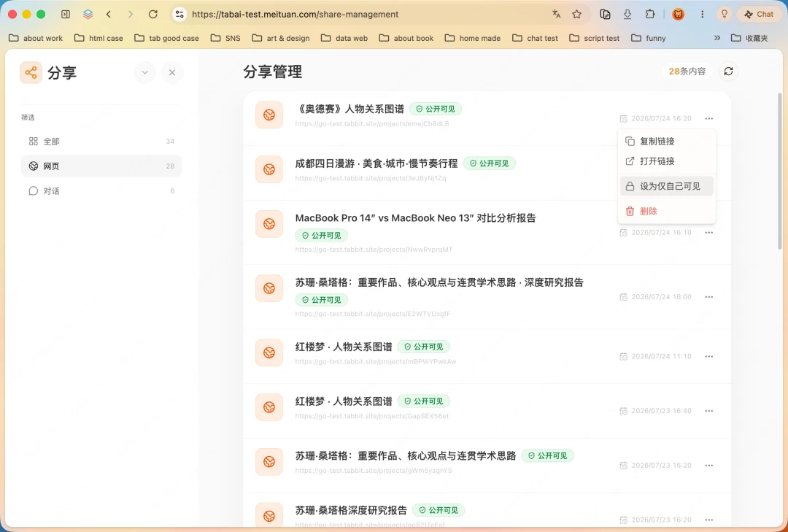This screenshot has height=532, width=788.
Task: Click the translate page icon
Action: point(556,14)
